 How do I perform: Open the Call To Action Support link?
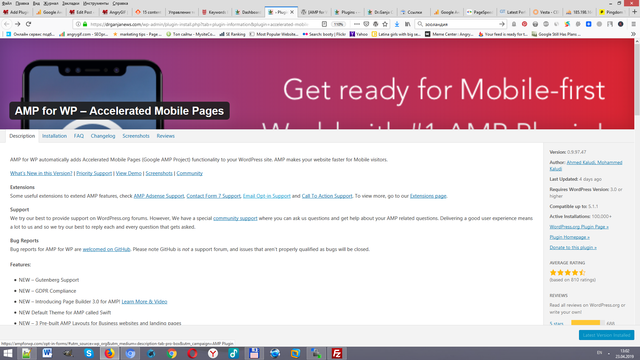click(327, 196)
